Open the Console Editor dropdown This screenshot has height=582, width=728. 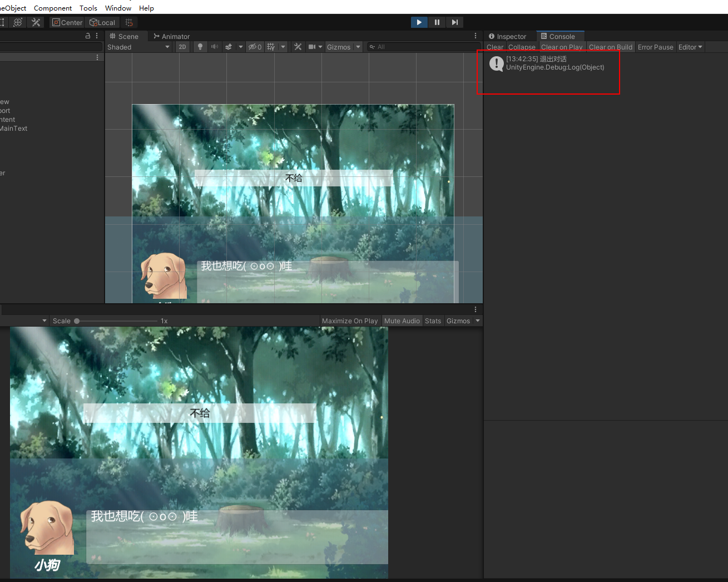click(690, 47)
